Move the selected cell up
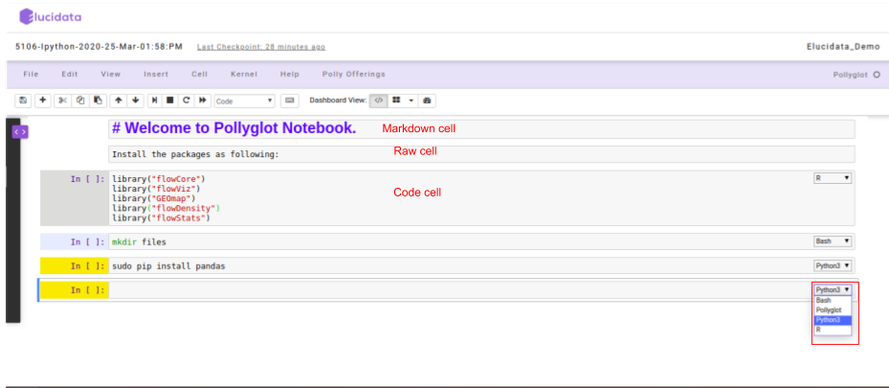The image size is (889, 388). point(118,100)
